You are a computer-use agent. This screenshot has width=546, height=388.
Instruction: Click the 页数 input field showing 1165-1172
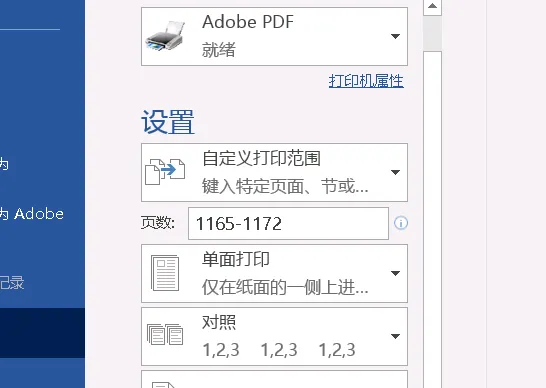pyautogui.click(x=288, y=224)
